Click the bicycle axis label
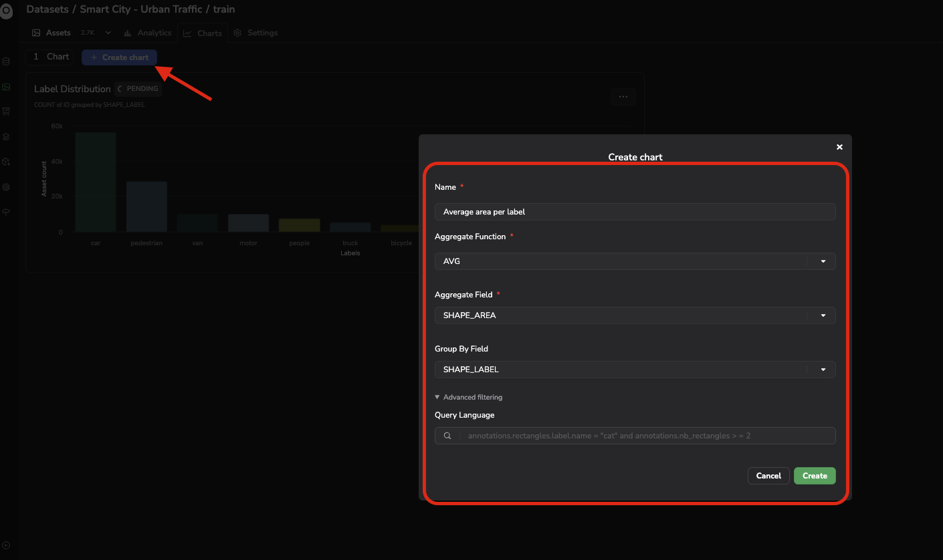The image size is (943, 560). tap(401, 243)
